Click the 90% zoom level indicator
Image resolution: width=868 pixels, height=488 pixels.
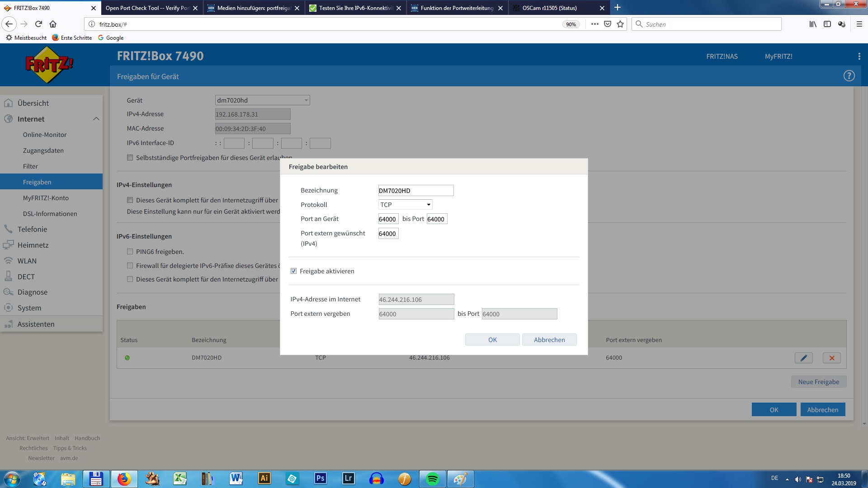pos(571,24)
